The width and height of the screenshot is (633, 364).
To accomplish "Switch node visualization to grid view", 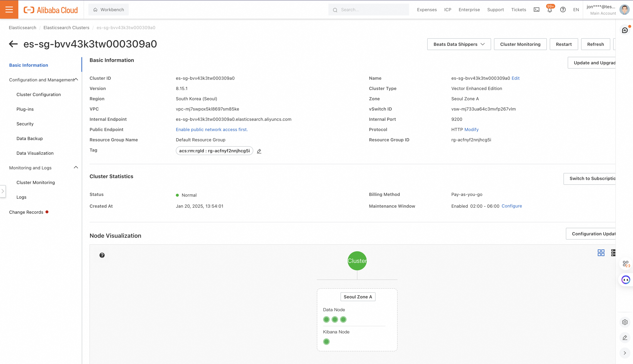I will pos(601,253).
